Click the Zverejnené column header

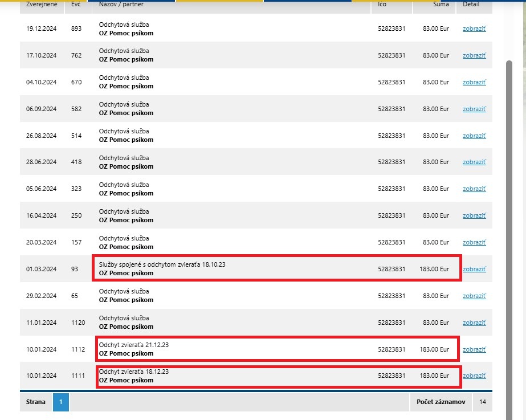pyautogui.click(x=42, y=5)
